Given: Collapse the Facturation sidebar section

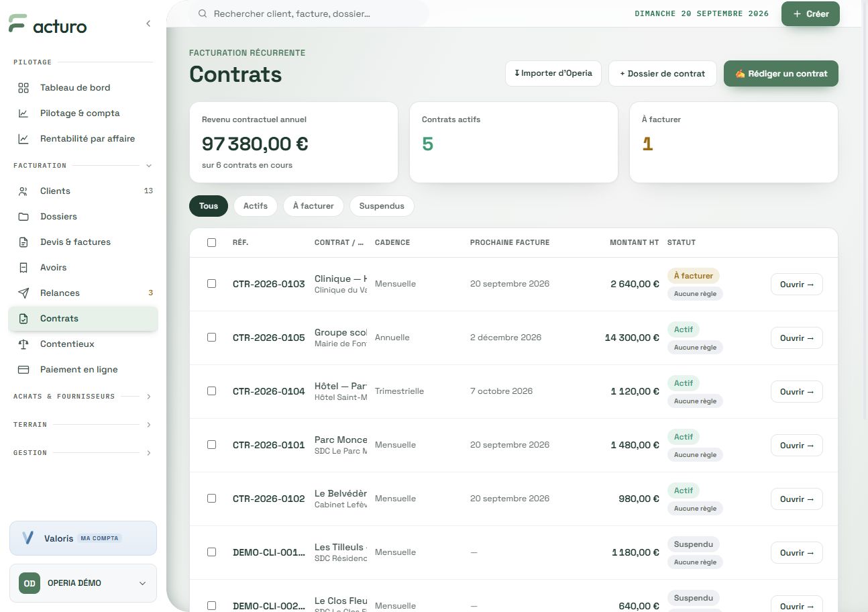Looking at the screenshot, I should coord(149,166).
